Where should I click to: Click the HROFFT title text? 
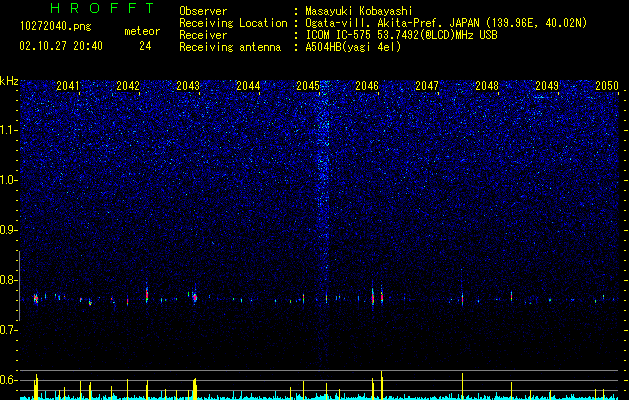tap(102, 8)
